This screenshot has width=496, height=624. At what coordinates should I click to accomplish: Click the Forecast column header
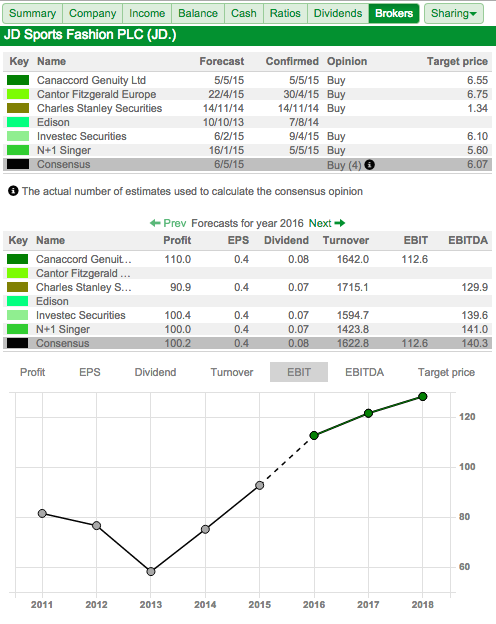[x=222, y=61]
